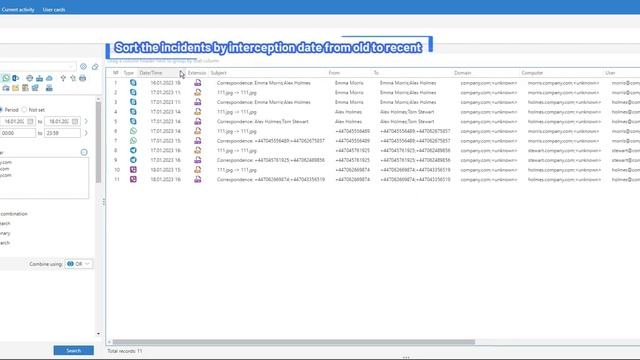
Task: Click the brown document list filter icon
Action: pos(25,88)
